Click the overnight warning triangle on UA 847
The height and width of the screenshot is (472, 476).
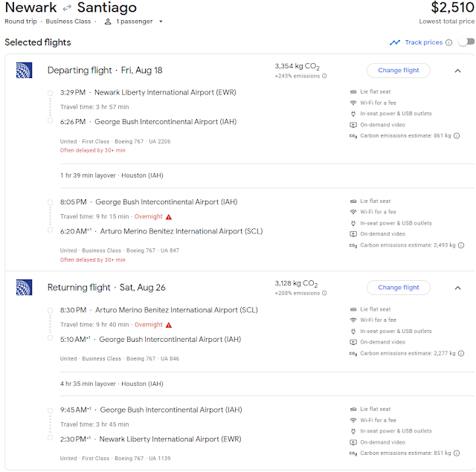pyautogui.click(x=169, y=217)
